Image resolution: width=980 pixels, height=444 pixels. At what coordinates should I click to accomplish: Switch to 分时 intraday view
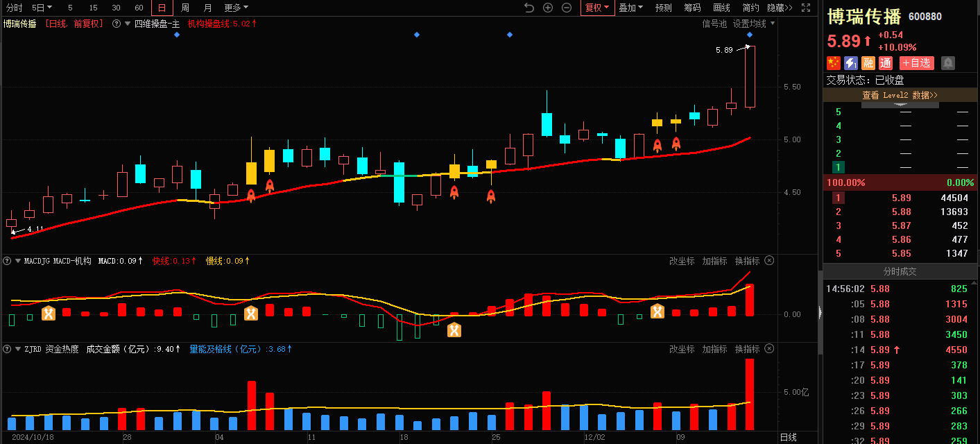pyautogui.click(x=14, y=8)
